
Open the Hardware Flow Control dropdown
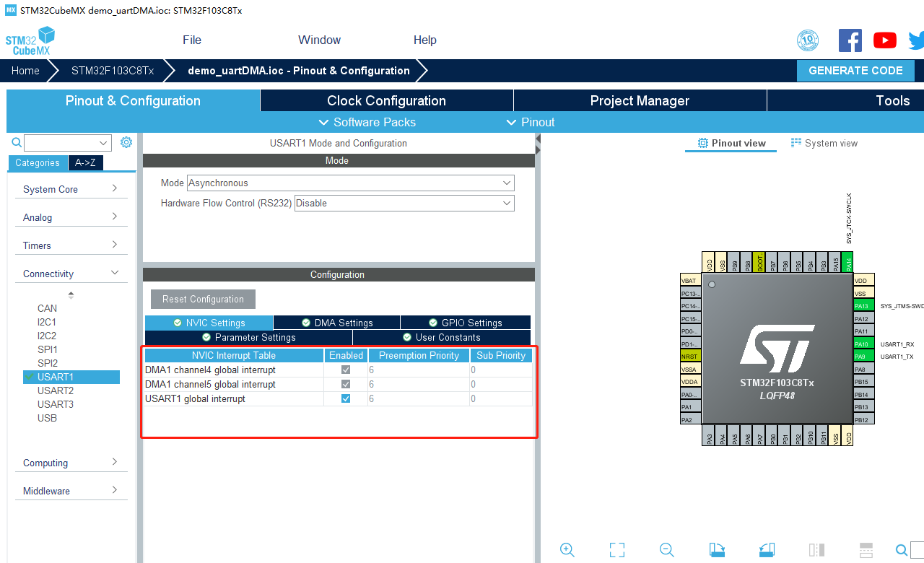[505, 203]
